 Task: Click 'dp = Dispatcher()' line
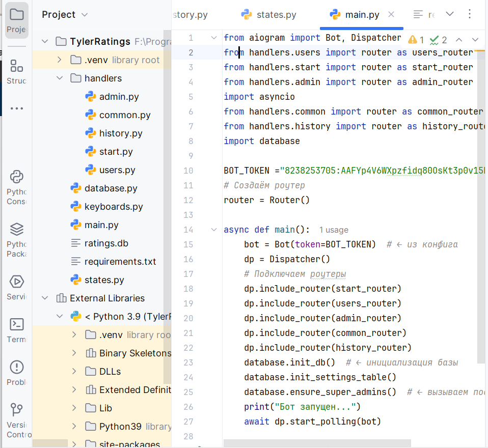coord(287,259)
